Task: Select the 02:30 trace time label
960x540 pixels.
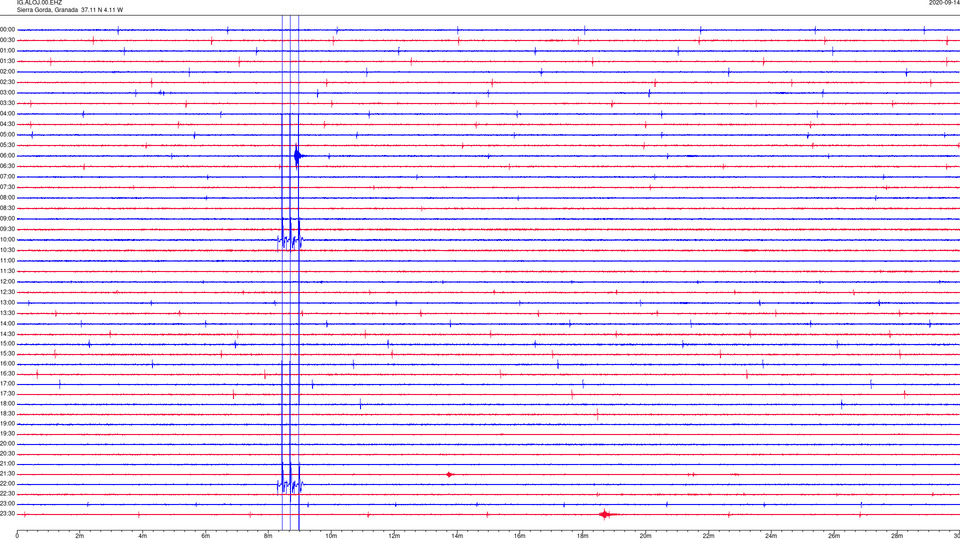Action: [7, 82]
